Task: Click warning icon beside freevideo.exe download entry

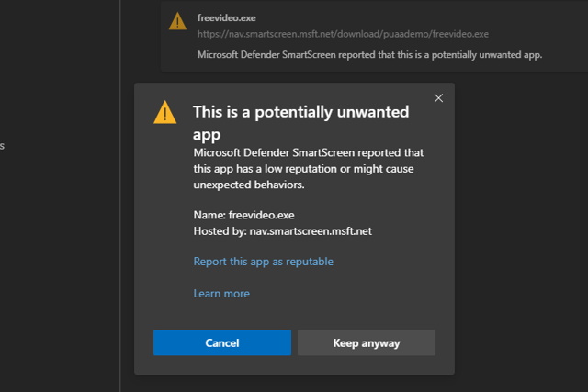Action: tap(177, 21)
